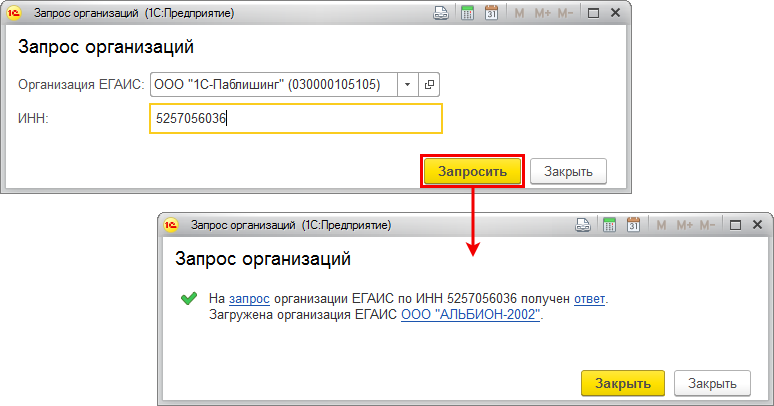Click the Организация ЕГАИС field value
Image resolution: width=774 pixels, height=406 pixels.
[274, 84]
